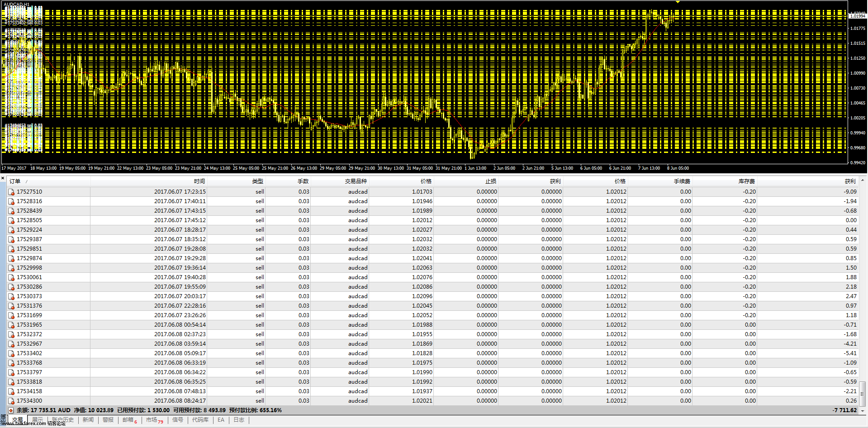Click the current price label 1.01994 on price scale
Viewport: 868px width, 428px height.
pos(858,16)
